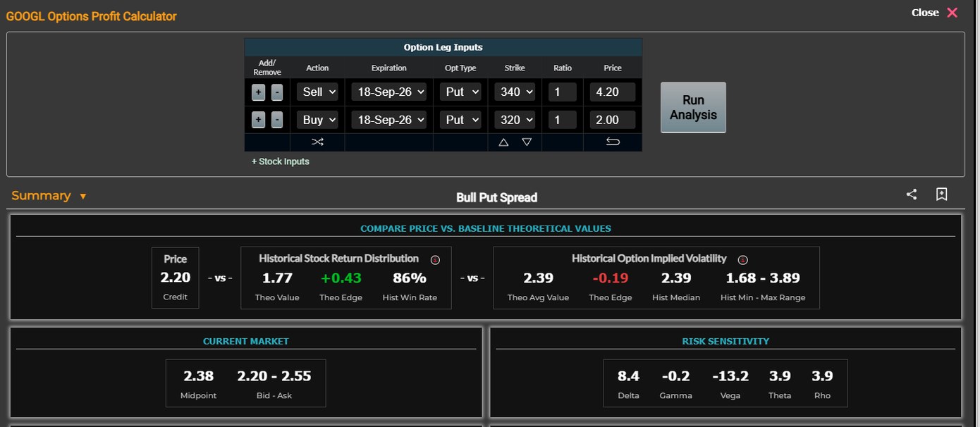
Task: Click the 3.9 Rho value
Action: click(822, 376)
